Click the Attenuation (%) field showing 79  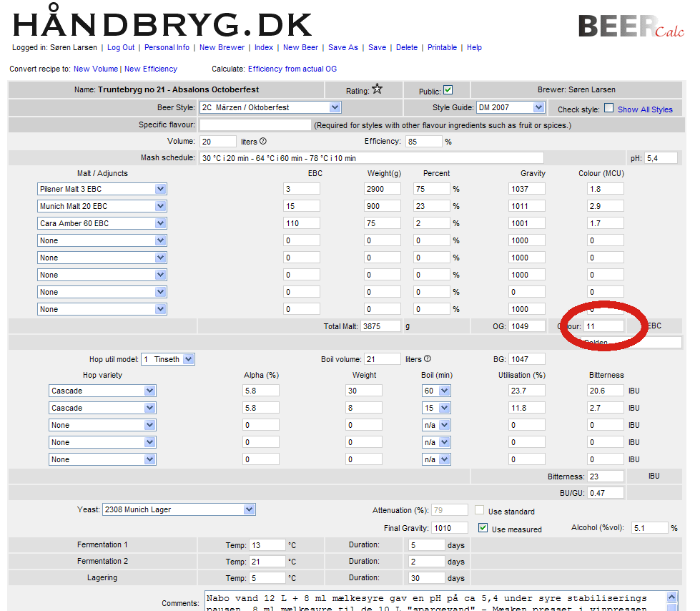pyautogui.click(x=450, y=510)
